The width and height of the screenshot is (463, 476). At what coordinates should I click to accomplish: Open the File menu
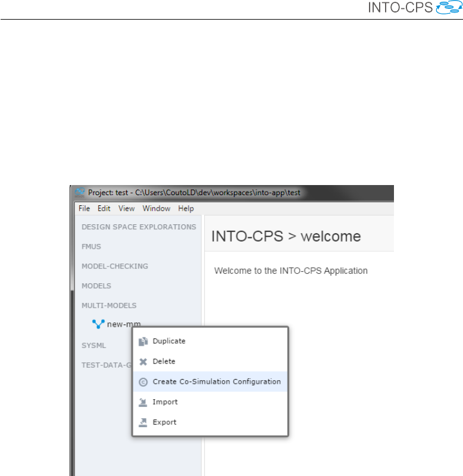pyautogui.click(x=84, y=209)
